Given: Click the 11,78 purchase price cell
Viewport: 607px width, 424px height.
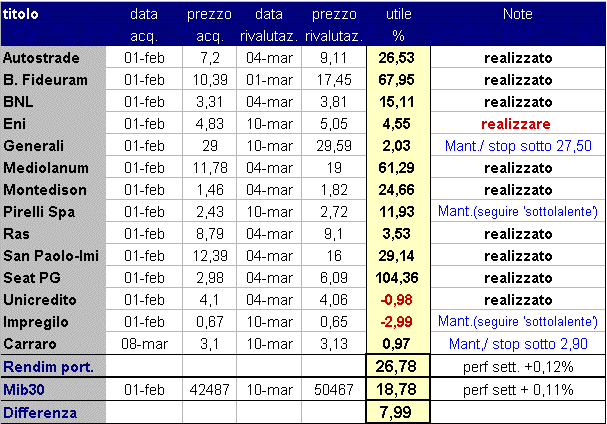Looking at the screenshot, I should click(x=209, y=168).
